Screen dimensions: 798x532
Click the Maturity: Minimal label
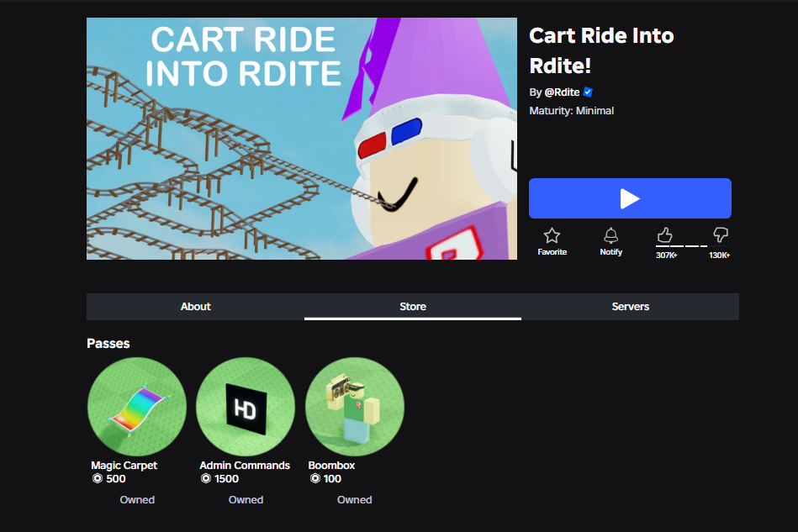click(x=572, y=111)
